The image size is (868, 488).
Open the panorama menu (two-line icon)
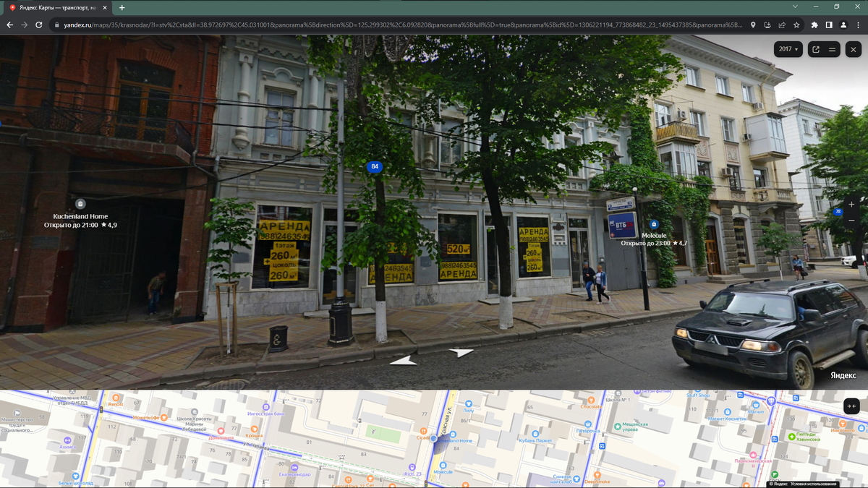coord(833,49)
